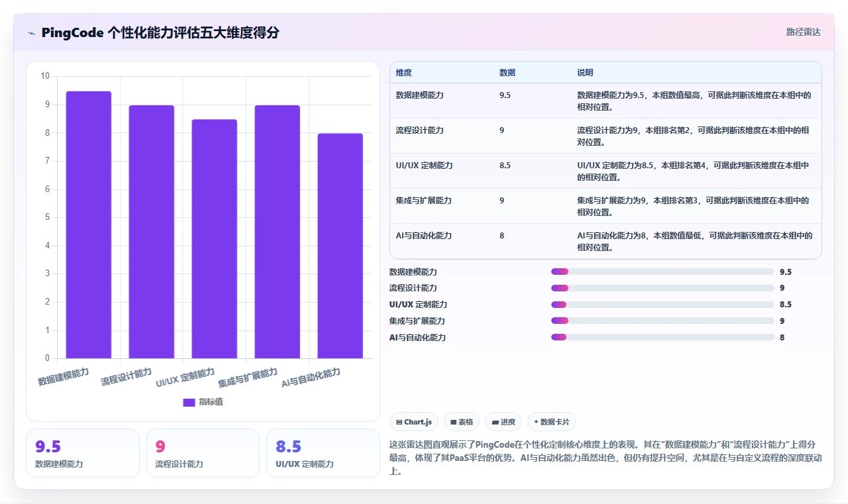Click the 8.5 value in table
848x504 pixels.
click(505, 166)
